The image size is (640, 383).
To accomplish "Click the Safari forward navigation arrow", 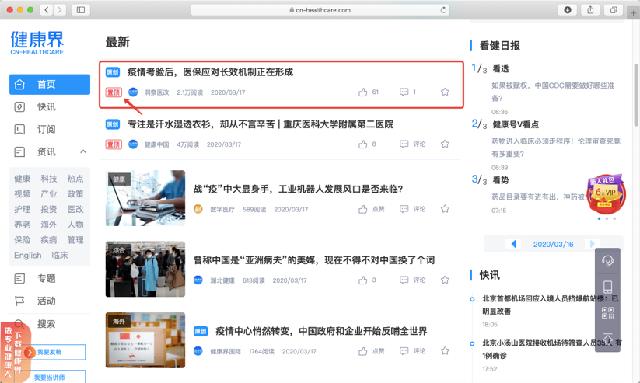I will tap(60, 10).
